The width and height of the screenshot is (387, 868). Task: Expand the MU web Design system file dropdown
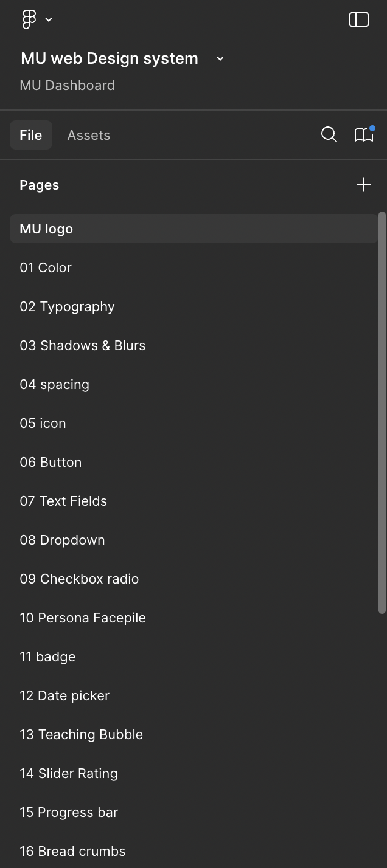tap(220, 58)
